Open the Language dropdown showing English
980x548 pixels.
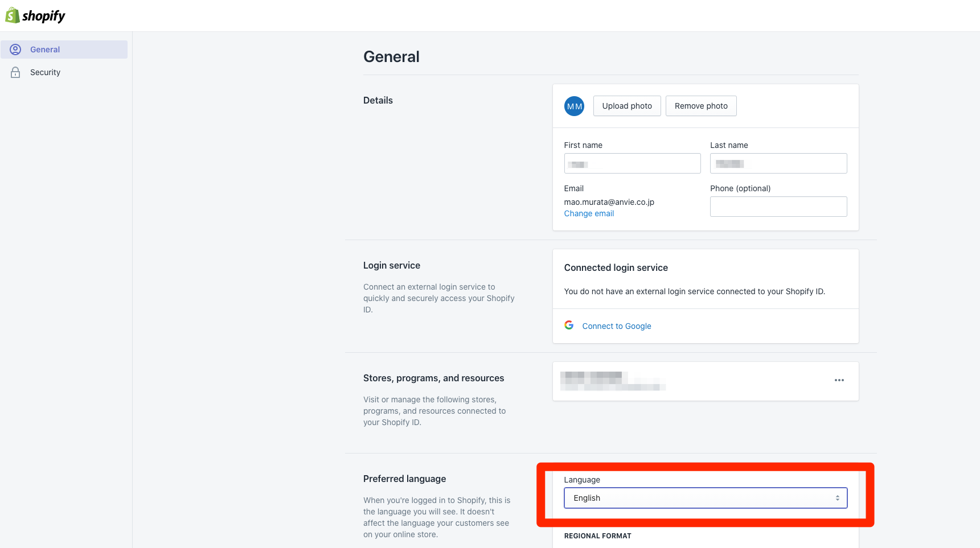pos(706,498)
